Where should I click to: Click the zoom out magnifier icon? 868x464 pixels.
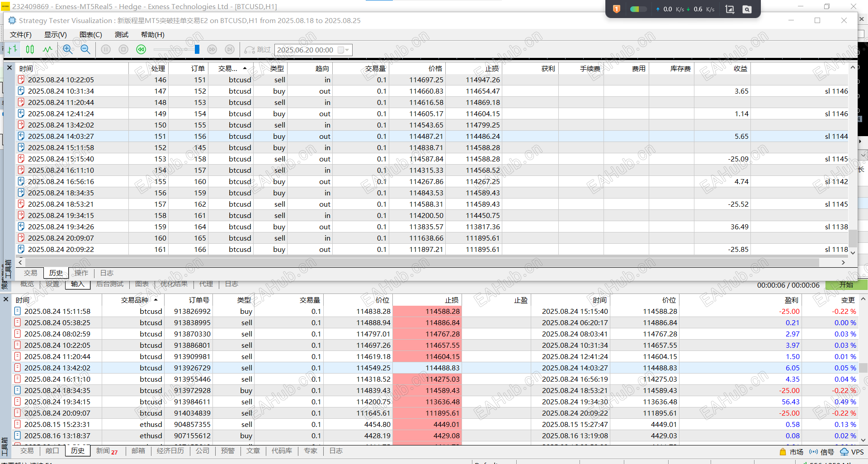point(85,50)
